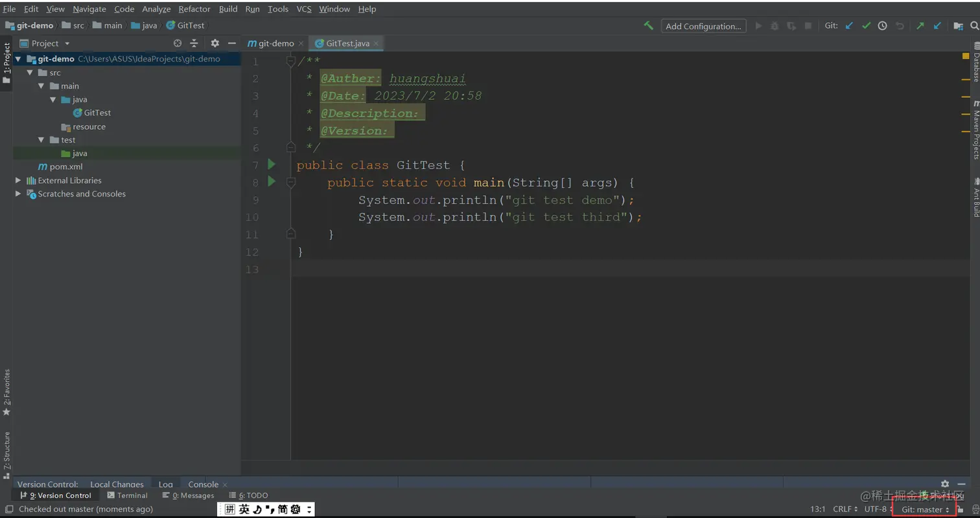The image size is (980, 518).
Task: Toggle the 2: Favorites side tool window
Action: [x=6, y=393]
